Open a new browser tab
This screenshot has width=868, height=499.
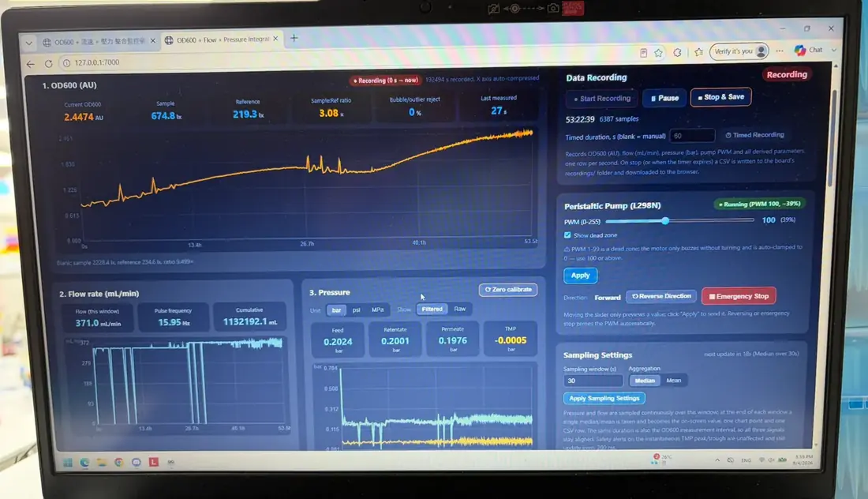pos(294,38)
